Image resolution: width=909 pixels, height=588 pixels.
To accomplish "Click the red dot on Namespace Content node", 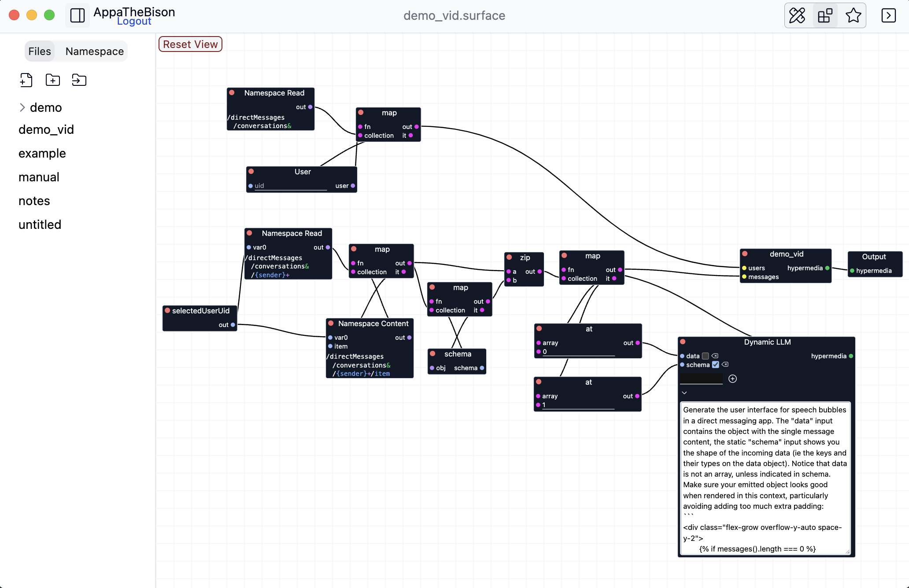I will 331,323.
